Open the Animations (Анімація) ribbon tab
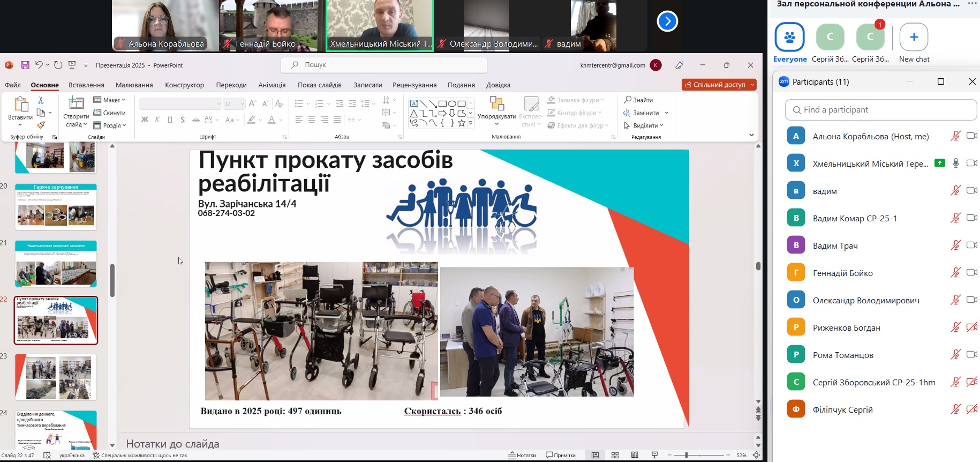The image size is (980, 462). tap(272, 85)
